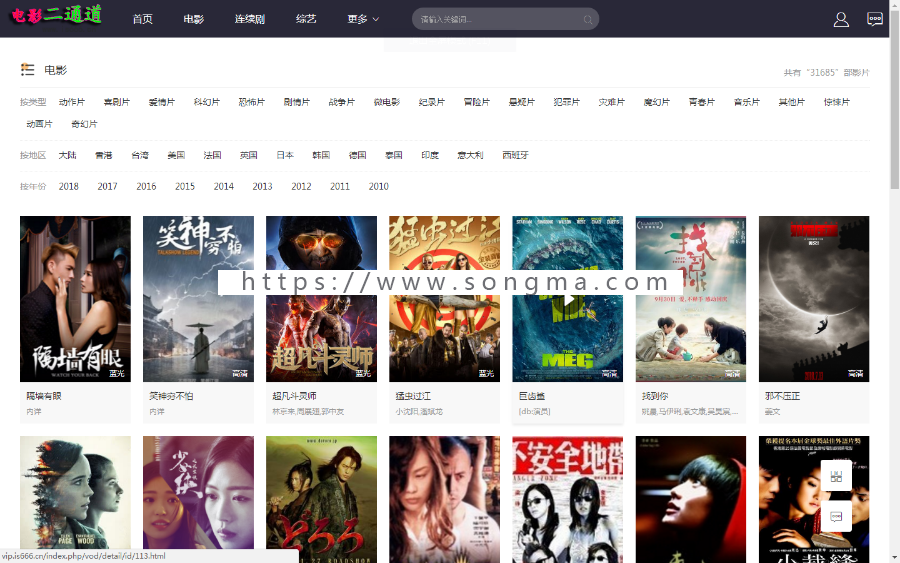Click the 电影二通道 site logo
The height and width of the screenshot is (563, 900).
(57, 15)
